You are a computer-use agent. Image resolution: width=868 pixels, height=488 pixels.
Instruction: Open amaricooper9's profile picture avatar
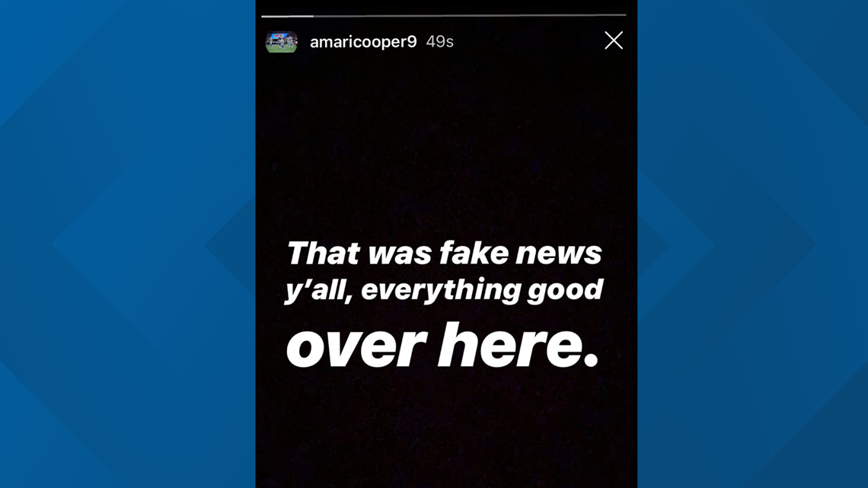[281, 42]
